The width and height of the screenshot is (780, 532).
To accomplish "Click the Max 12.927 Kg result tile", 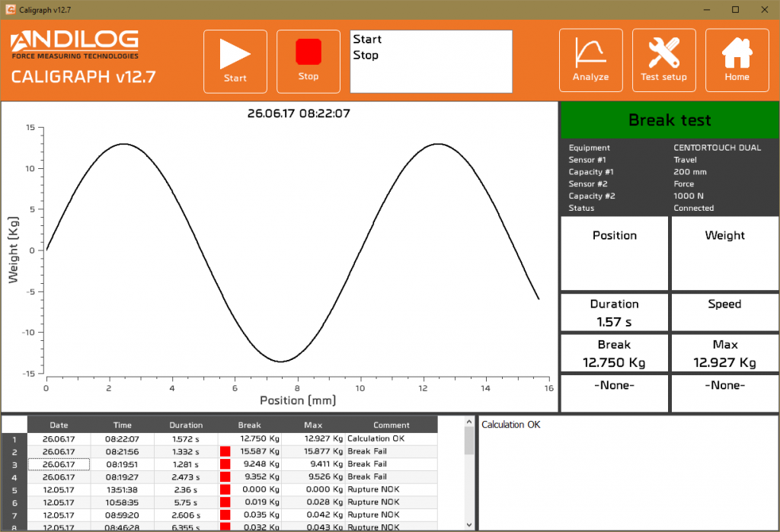I will click(724, 354).
